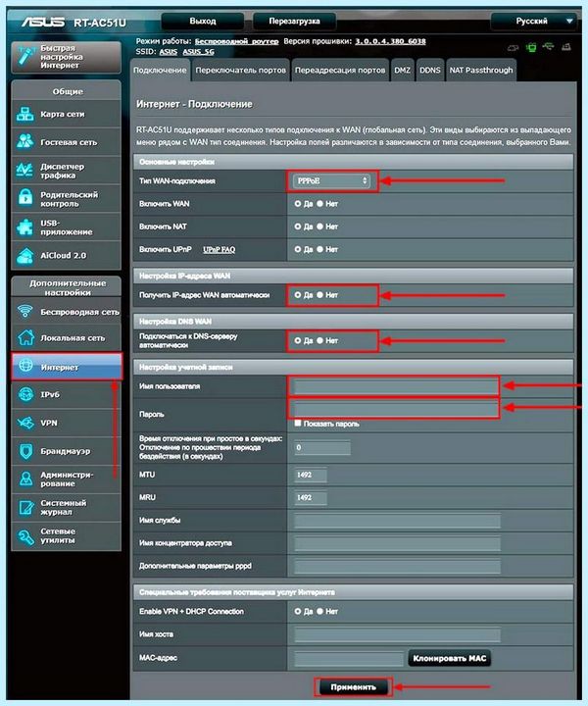Image resolution: width=588 pixels, height=706 pixels.
Task: Switch to the Подключение tab
Action: pos(160,71)
